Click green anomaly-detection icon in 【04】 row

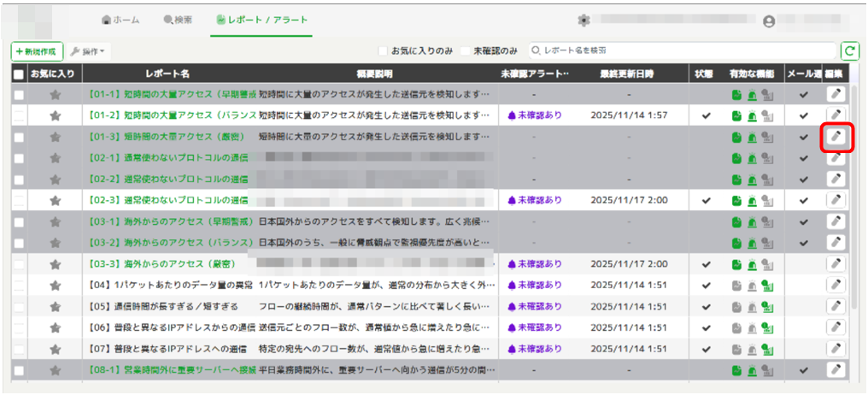(x=767, y=286)
